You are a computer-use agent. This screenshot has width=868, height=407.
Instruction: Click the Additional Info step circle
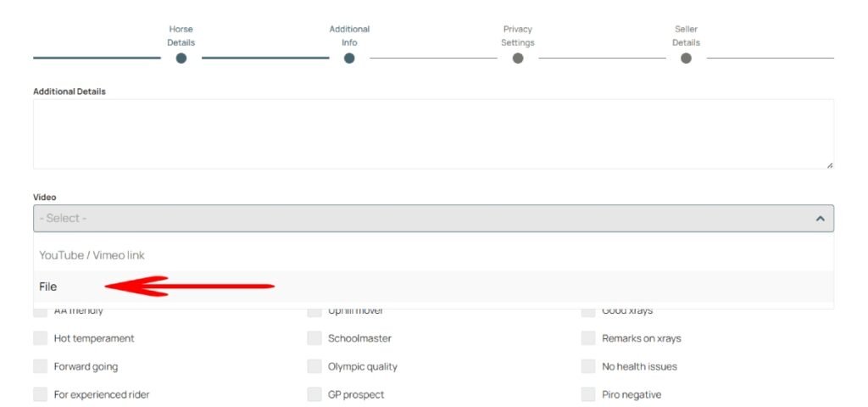coord(349,59)
